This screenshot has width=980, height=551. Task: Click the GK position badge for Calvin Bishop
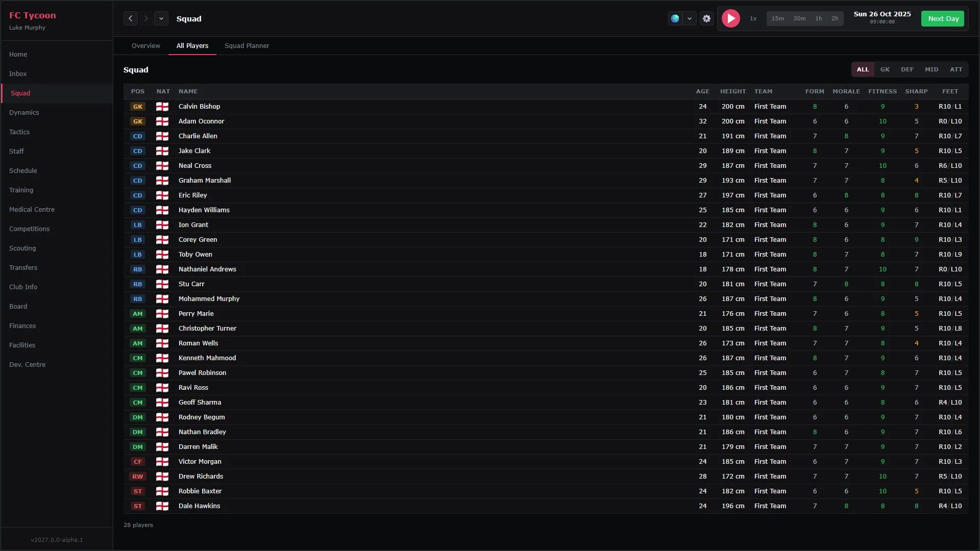[138, 107]
